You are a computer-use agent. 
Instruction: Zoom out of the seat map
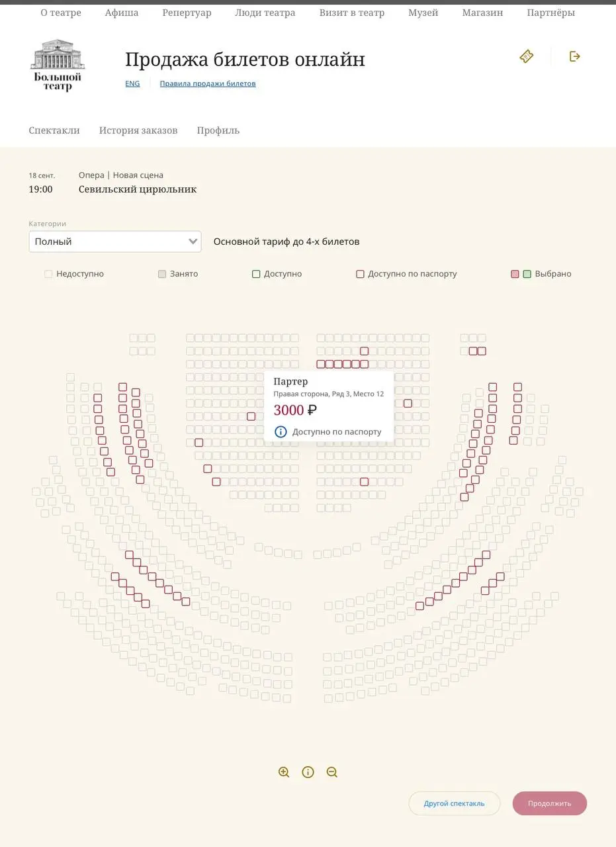click(x=332, y=772)
